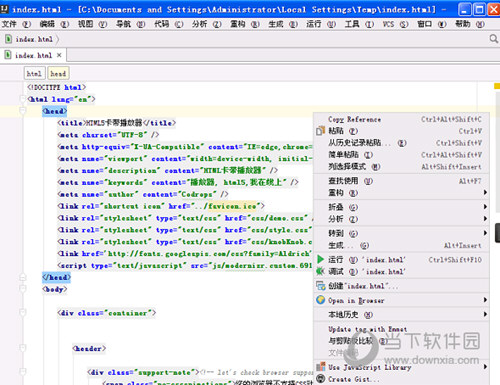Click the search magnifier icon

494,39
